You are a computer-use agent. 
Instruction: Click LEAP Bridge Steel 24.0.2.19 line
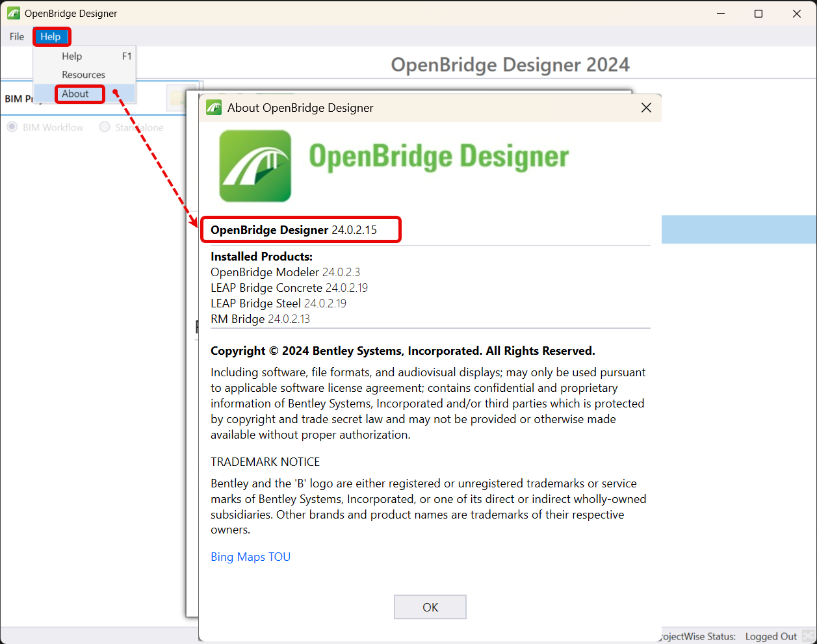pyautogui.click(x=278, y=303)
